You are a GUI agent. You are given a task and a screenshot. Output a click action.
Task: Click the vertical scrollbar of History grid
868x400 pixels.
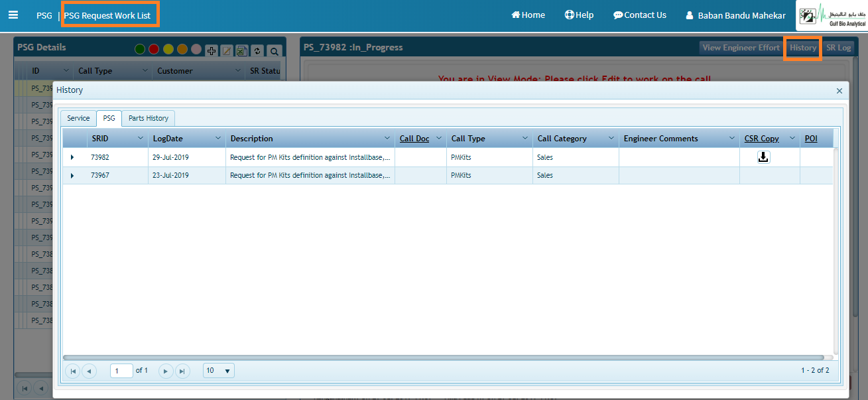836,251
